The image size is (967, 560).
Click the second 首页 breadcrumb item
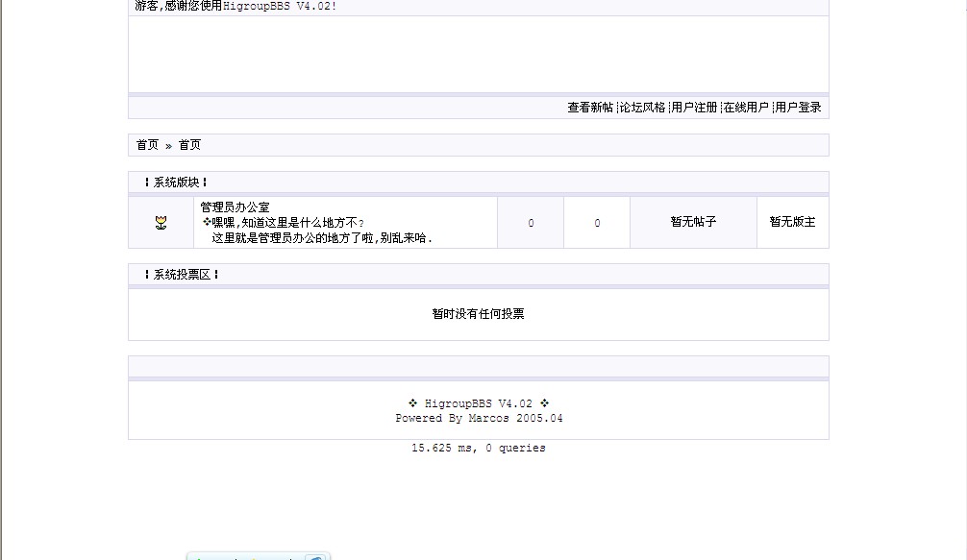(x=189, y=145)
